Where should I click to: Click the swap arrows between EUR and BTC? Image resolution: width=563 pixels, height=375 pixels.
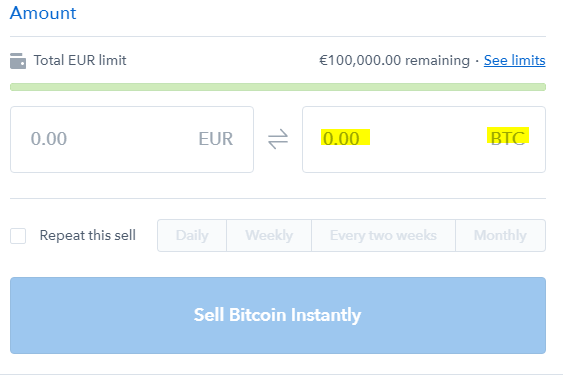(278, 139)
